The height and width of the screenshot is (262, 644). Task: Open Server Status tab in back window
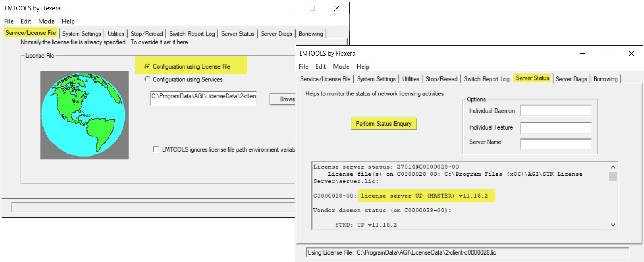coord(238,34)
